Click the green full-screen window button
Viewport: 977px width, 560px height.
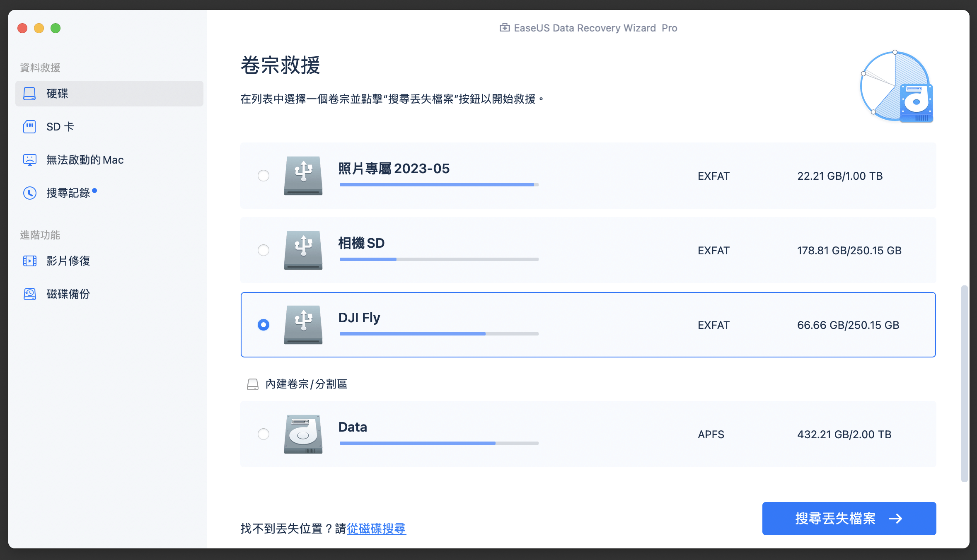pyautogui.click(x=56, y=28)
